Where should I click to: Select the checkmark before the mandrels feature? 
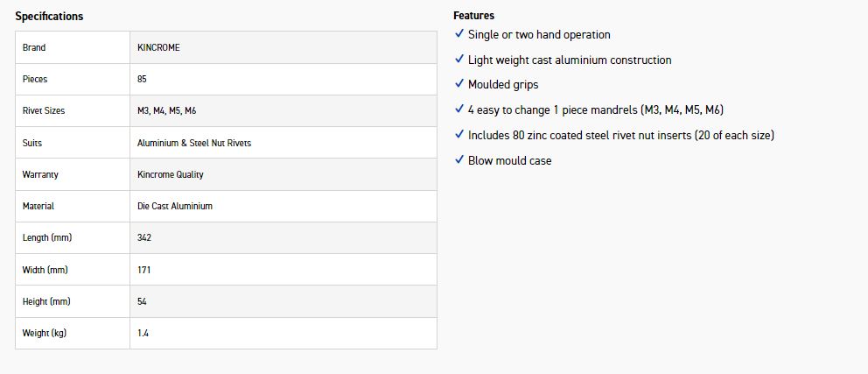click(459, 109)
